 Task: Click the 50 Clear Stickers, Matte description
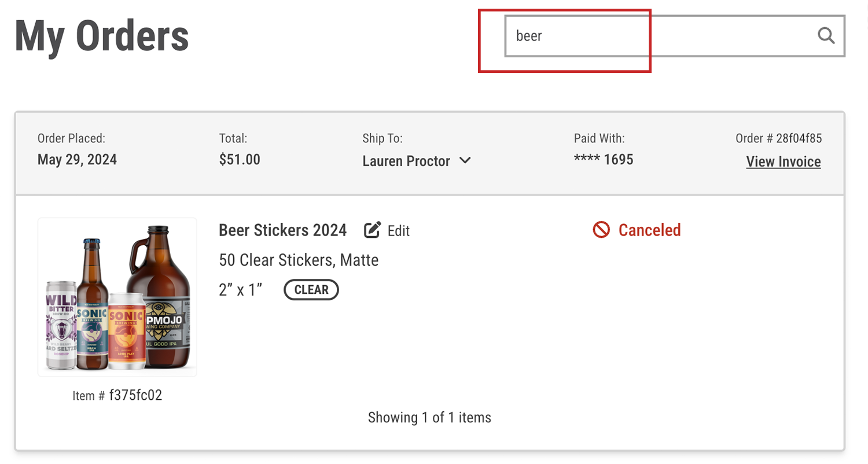(x=299, y=260)
